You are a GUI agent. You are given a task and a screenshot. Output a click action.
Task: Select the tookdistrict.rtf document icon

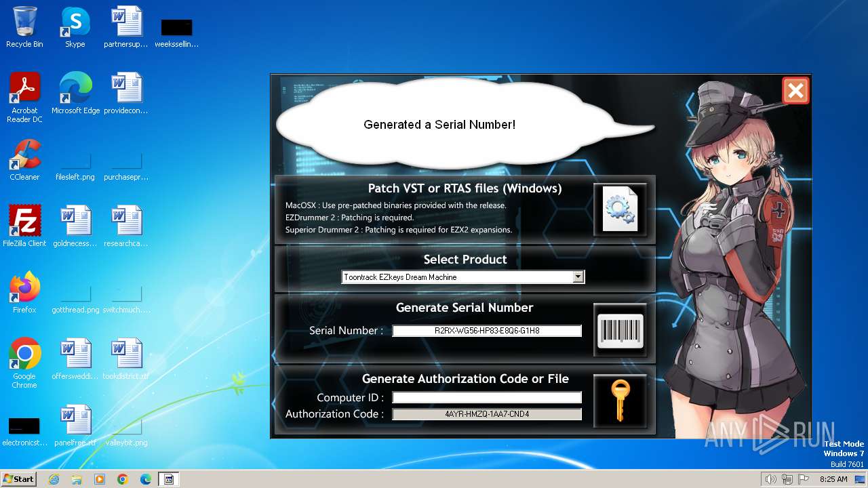pyautogui.click(x=126, y=359)
